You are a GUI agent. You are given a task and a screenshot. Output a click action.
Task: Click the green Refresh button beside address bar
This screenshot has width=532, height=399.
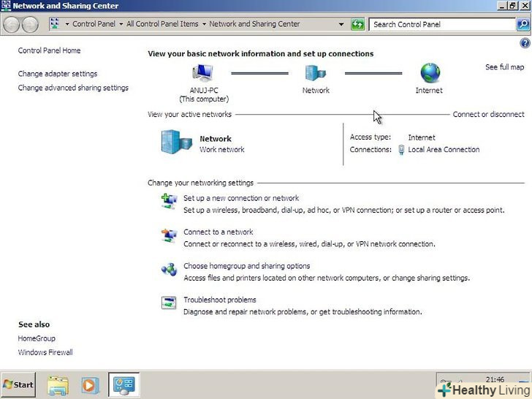pos(357,24)
